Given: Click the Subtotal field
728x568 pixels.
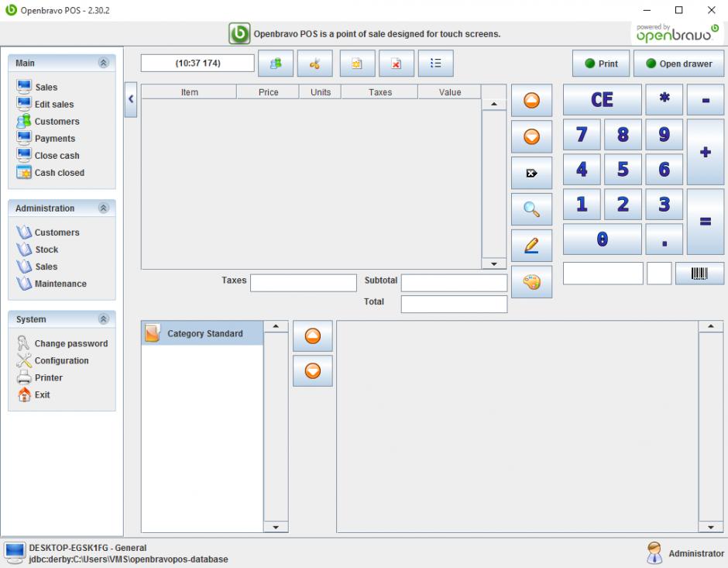Looking at the screenshot, I should (454, 283).
